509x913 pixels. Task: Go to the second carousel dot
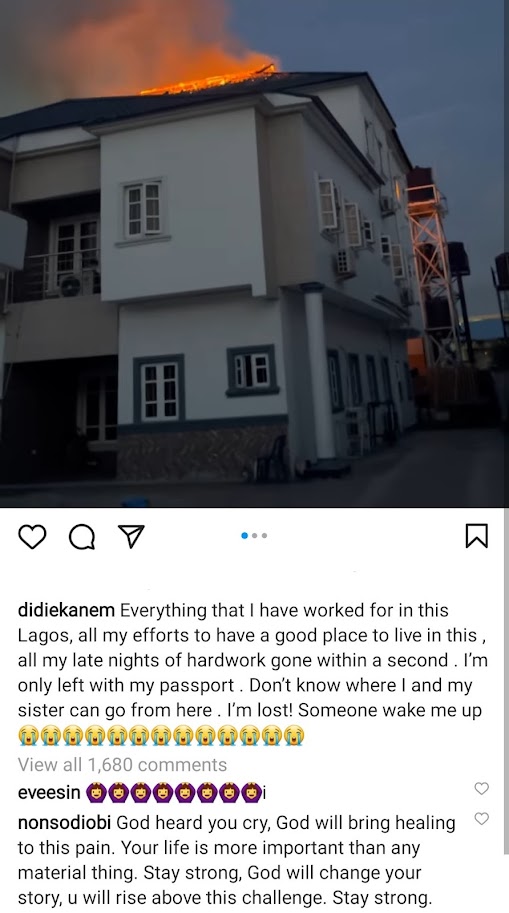(x=254, y=536)
